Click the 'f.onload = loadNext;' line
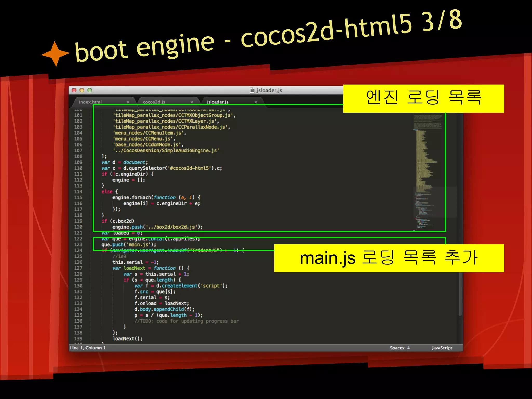 pyautogui.click(x=162, y=303)
